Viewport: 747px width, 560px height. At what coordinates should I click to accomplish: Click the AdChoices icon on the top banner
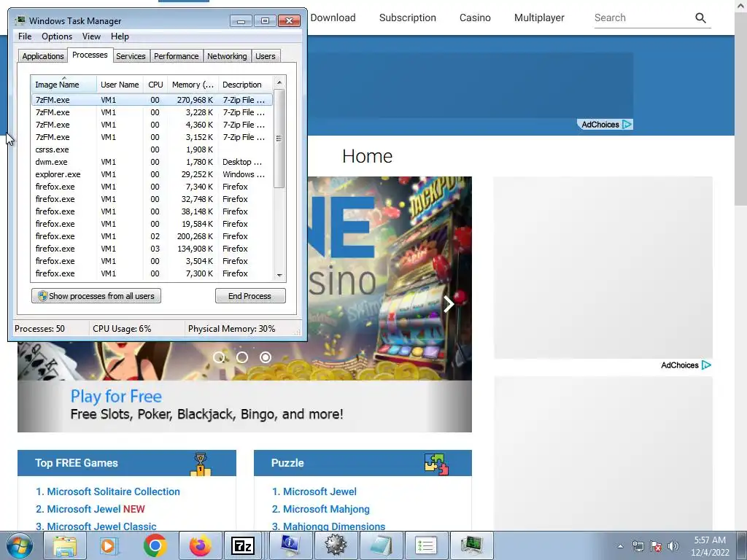(627, 124)
